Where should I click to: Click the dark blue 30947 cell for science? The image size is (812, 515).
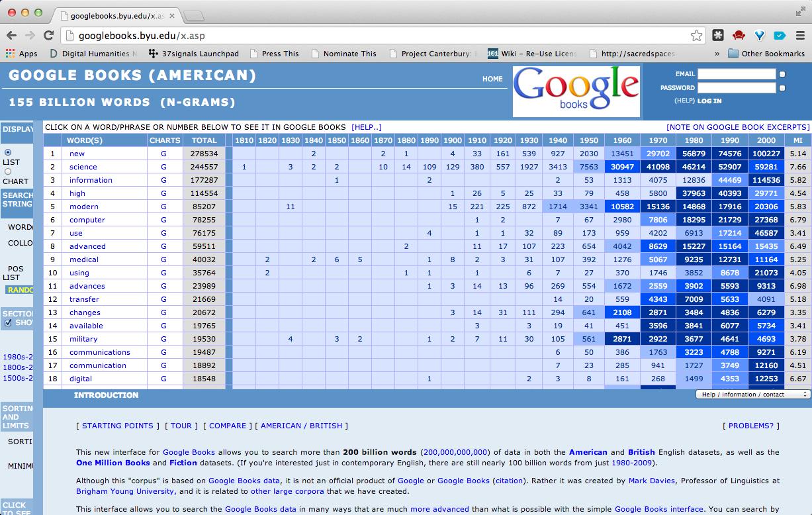point(622,167)
